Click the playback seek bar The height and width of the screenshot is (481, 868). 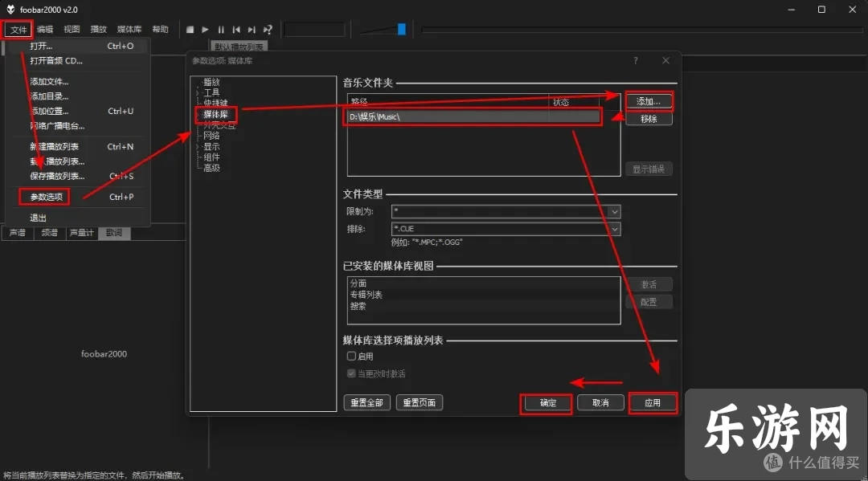(x=641, y=30)
